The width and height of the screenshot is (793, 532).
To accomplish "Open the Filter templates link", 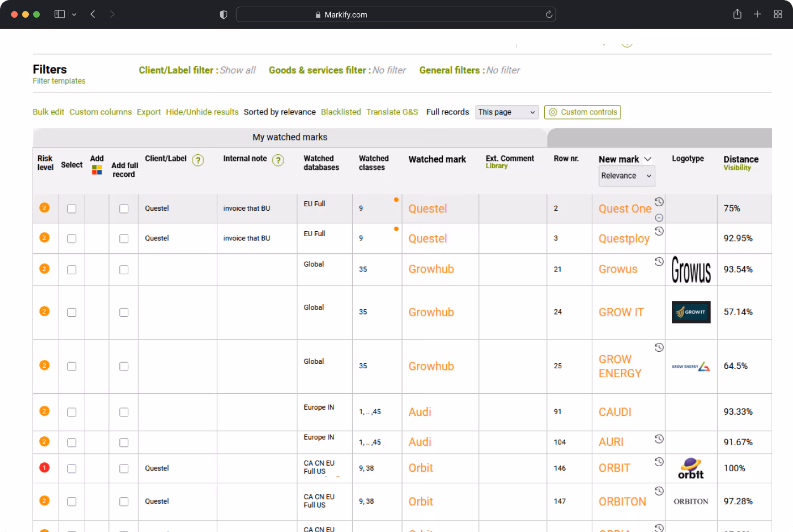I will coord(59,81).
